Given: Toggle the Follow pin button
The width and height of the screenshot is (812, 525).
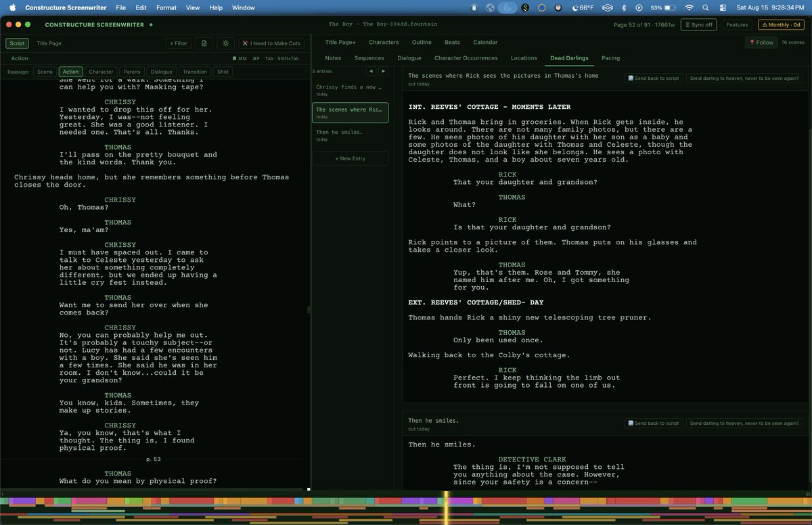Looking at the screenshot, I should pyautogui.click(x=761, y=43).
